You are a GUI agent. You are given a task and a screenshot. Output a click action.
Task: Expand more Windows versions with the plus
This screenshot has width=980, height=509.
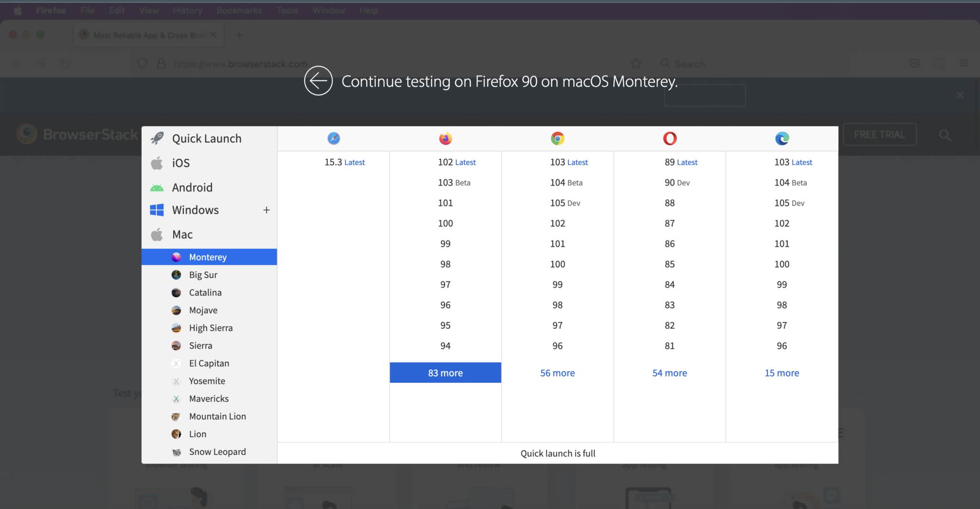click(267, 210)
